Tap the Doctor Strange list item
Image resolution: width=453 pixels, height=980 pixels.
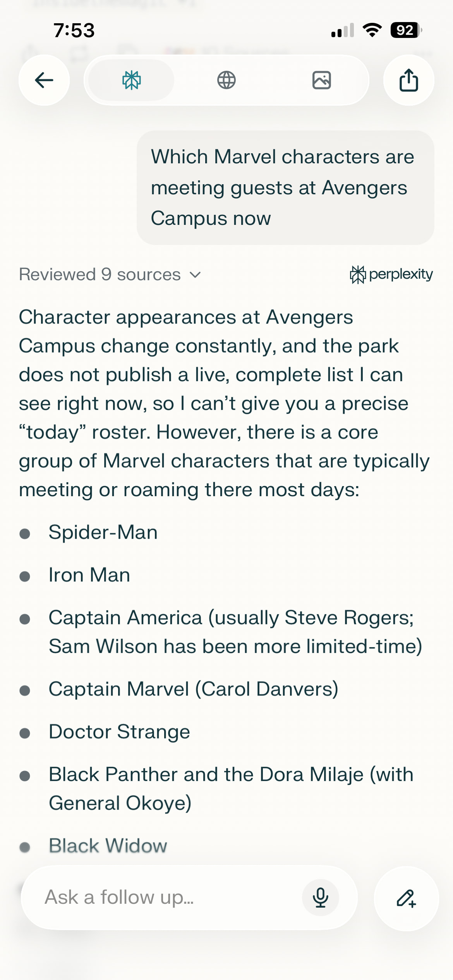(119, 732)
